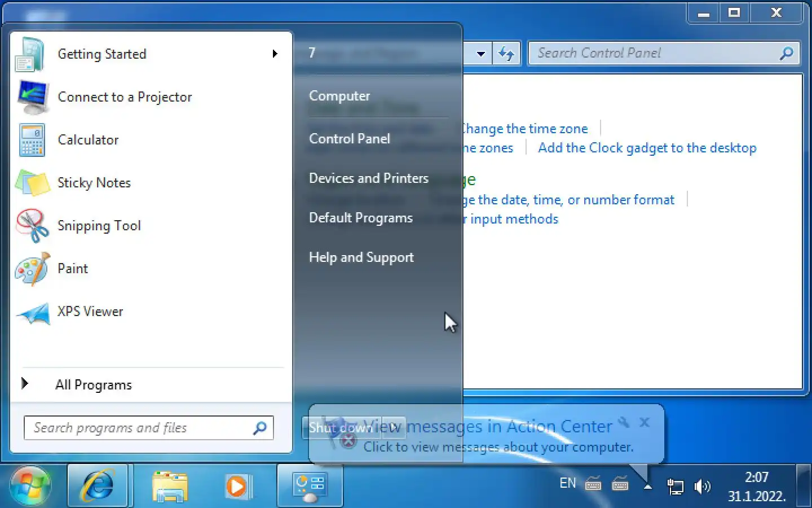Image resolution: width=812 pixels, height=508 pixels.
Task: Click the Snipping Tool scissors icon
Action: pos(33,226)
